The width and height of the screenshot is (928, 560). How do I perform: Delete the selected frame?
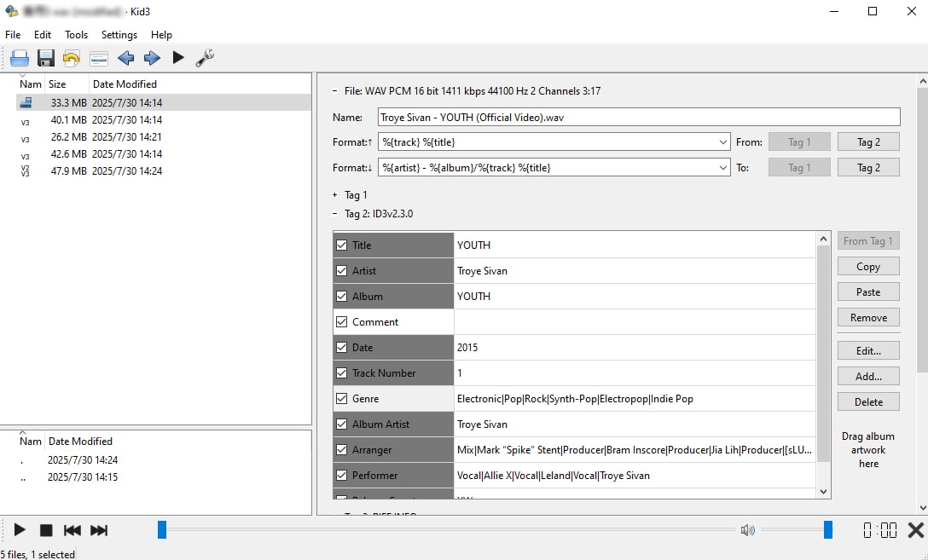coord(868,402)
